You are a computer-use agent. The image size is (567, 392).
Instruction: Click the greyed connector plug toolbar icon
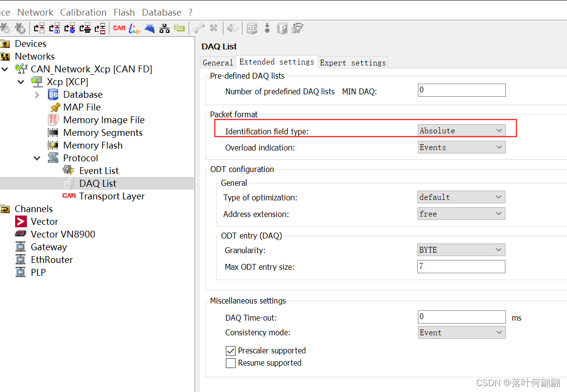pos(233,28)
